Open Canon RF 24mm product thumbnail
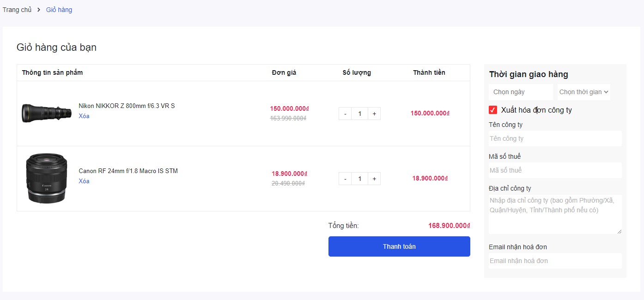This screenshot has width=644, height=300. pos(47,178)
